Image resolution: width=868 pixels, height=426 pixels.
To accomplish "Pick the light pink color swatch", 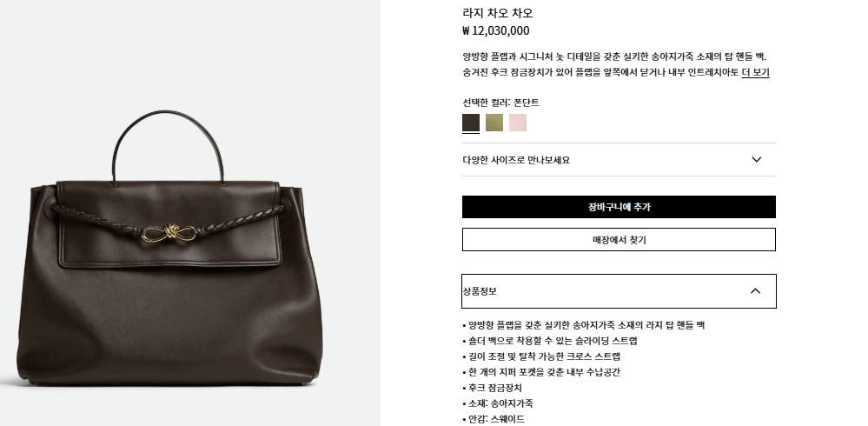I will pyautogui.click(x=518, y=123).
